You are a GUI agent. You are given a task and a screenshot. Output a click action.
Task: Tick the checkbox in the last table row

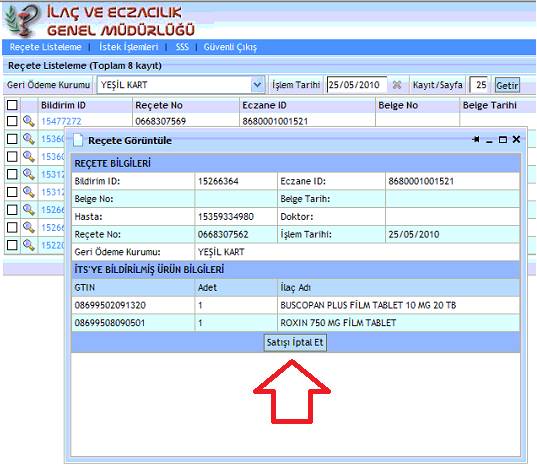point(12,245)
